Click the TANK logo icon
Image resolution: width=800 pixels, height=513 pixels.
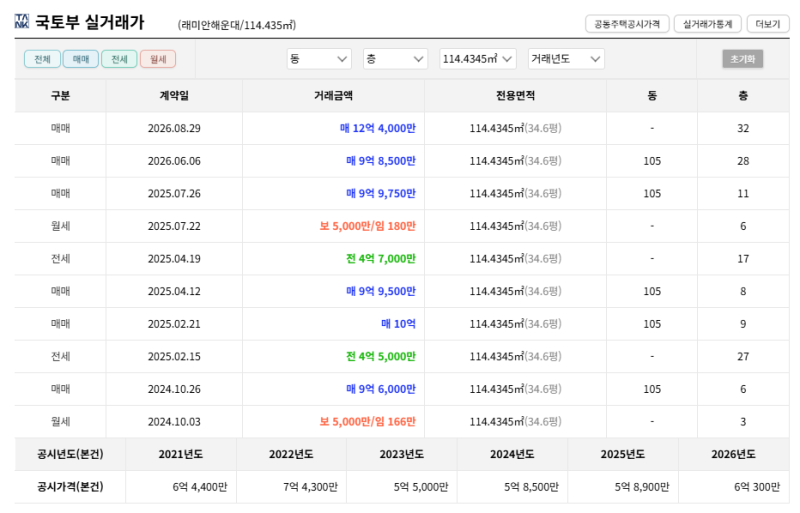point(22,21)
